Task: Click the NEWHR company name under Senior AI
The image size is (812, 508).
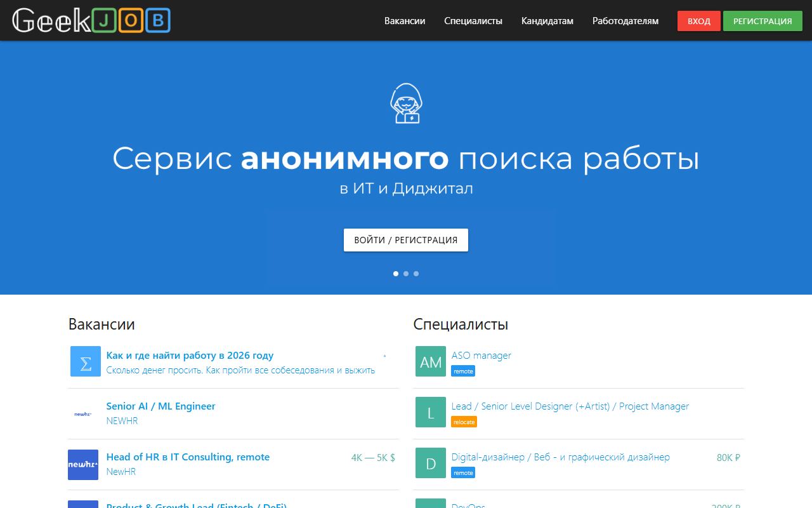Action: pyautogui.click(x=122, y=421)
